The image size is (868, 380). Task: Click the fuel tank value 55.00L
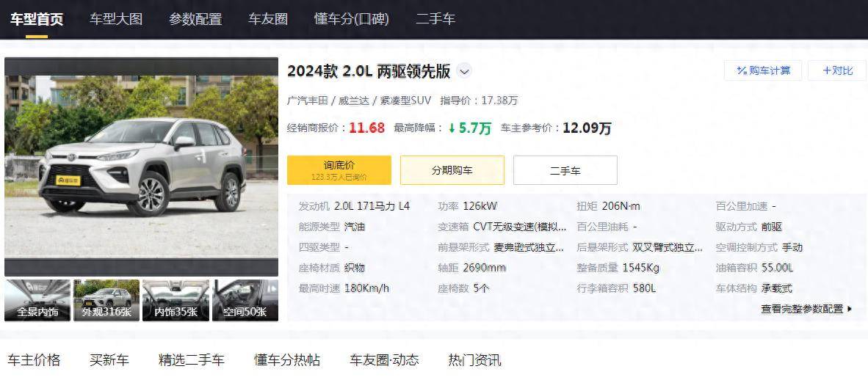click(777, 268)
